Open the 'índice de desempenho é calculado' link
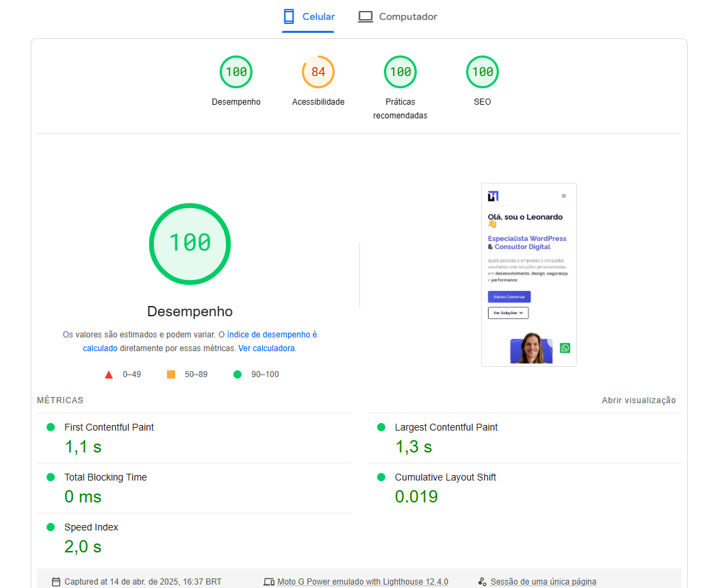The image size is (720, 588). click(x=271, y=335)
